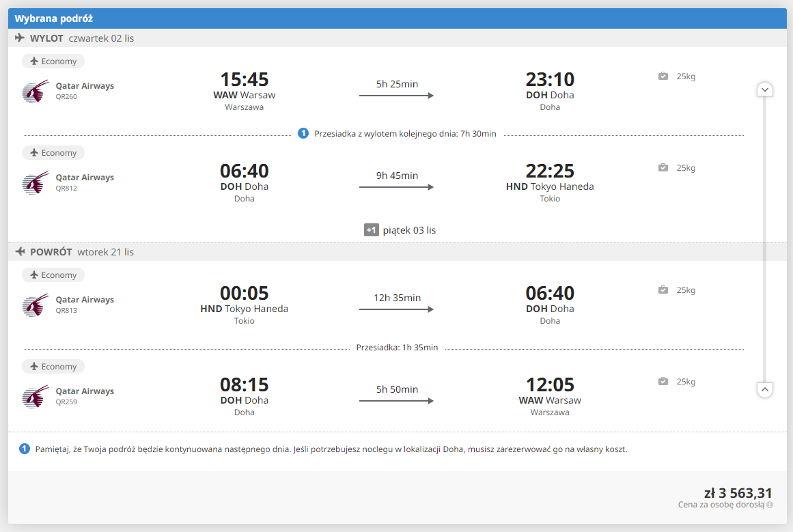This screenshot has width=793, height=532.
Task: Click the departure plane icon beside WYLOT
Action: click(x=20, y=38)
